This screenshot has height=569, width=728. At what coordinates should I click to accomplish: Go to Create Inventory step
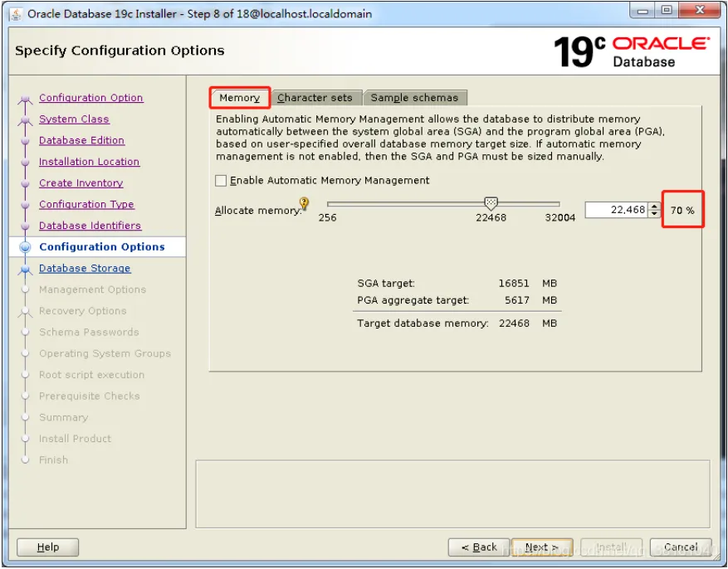click(x=81, y=183)
